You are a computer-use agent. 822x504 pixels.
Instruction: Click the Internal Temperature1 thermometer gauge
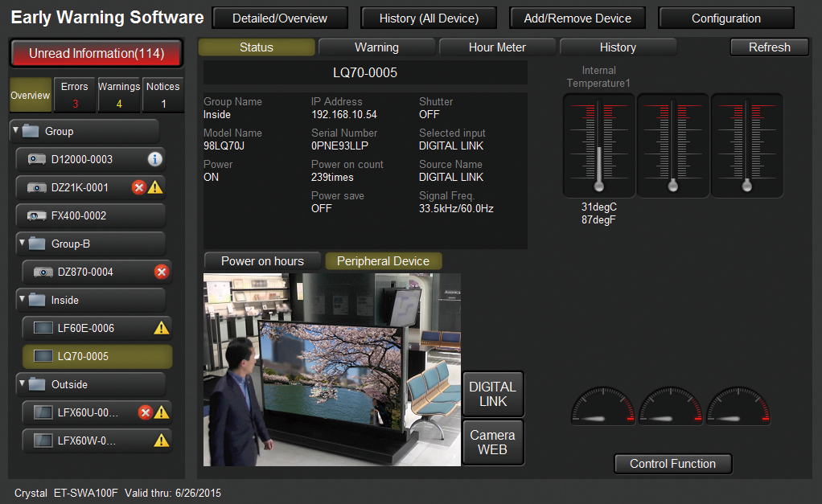pyautogui.click(x=599, y=145)
